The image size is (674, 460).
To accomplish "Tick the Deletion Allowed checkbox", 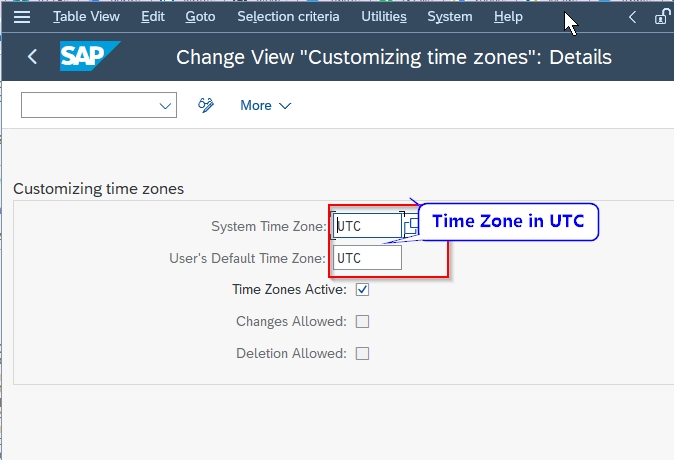I will [x=363, y=353].
